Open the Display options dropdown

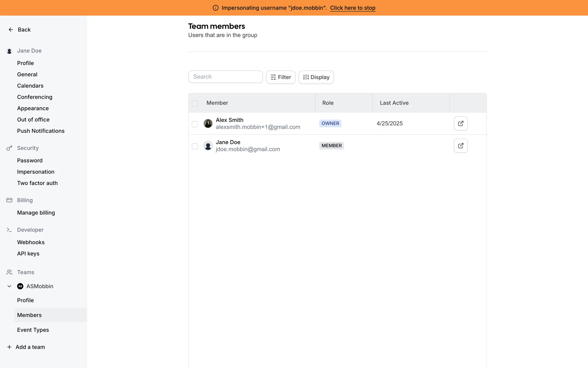pos(316,77)
